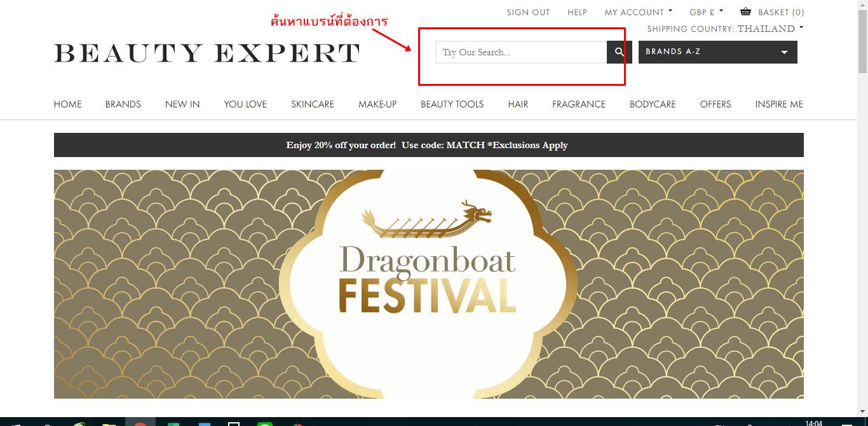Go to the Home menu item
The width and height of the screenshot is (868, 426).
68,104
